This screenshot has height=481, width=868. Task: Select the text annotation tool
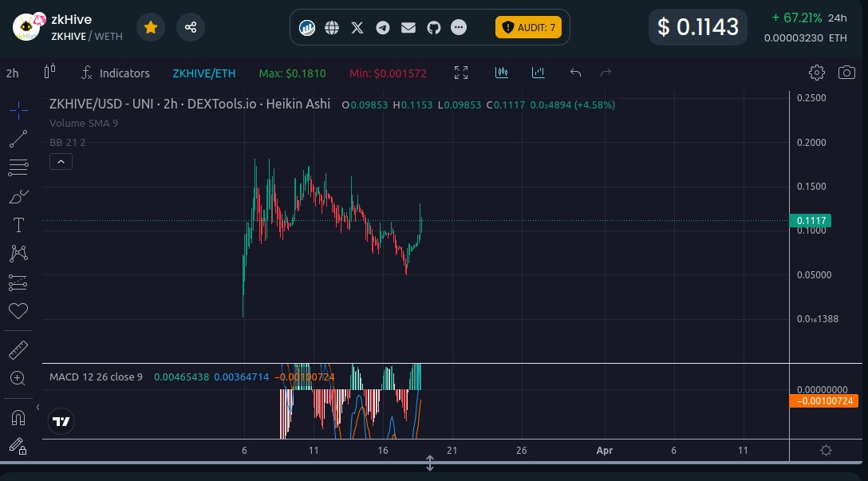(x=18, y=225)
